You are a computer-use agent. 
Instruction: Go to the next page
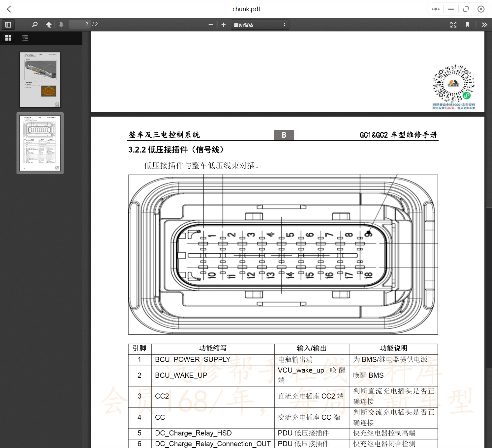[x=61, y=24]
